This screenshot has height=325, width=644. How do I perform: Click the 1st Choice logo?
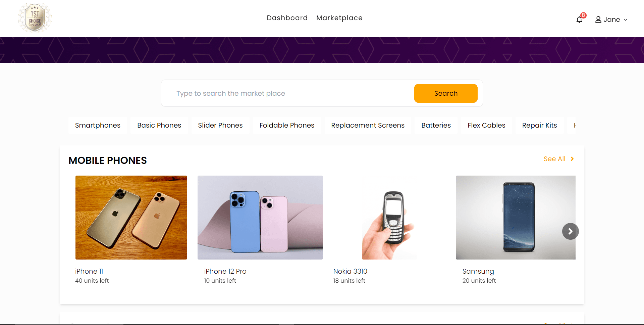click(x=35, y=18)
